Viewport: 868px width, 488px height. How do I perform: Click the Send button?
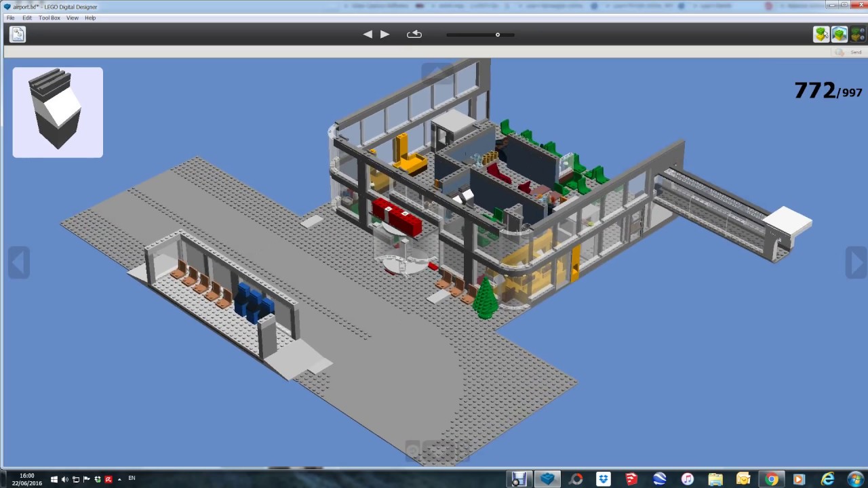pos(848,52)
